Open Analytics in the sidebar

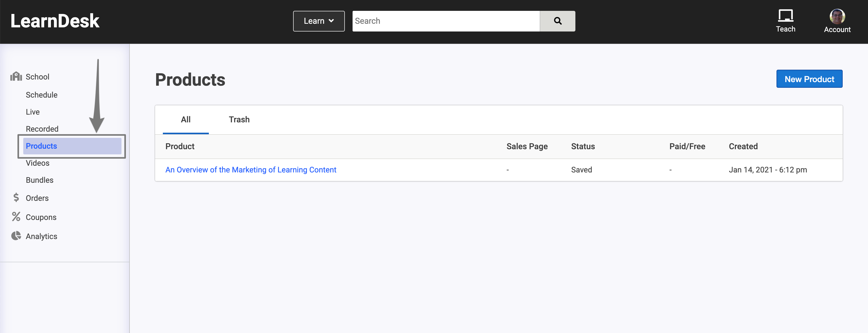[x=41, y=236]
